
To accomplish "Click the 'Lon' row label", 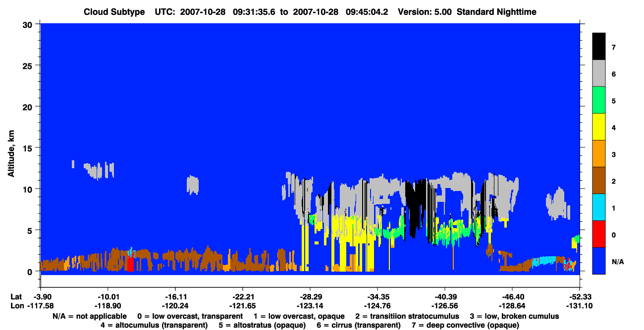I will click(17, 306).
